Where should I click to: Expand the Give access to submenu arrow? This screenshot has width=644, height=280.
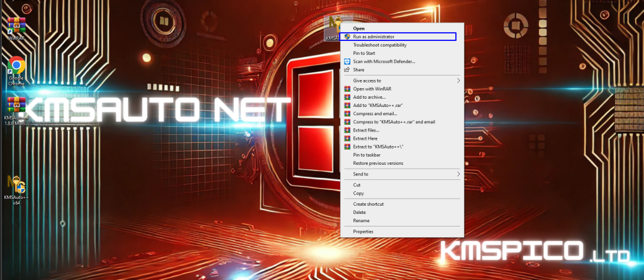click(x=458, y=81)
